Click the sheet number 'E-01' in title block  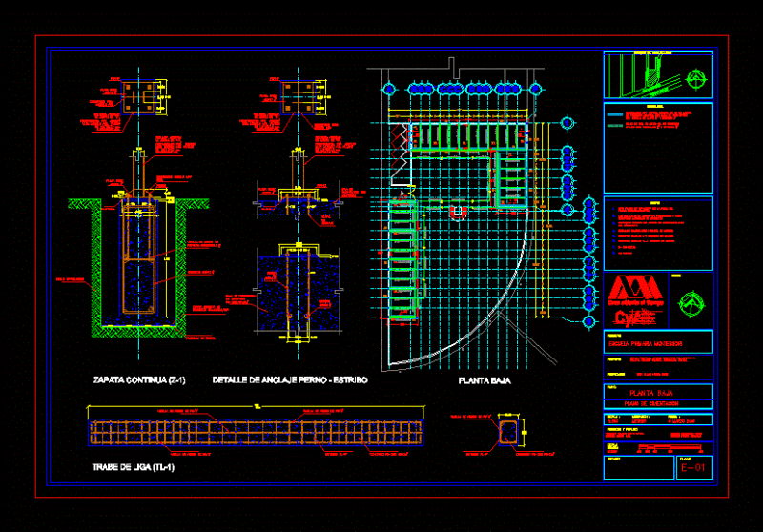coord(693,468)
